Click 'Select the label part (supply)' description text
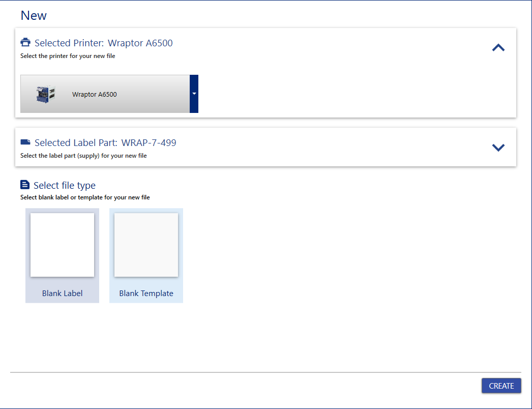532x409 pixels. [x=83, y=156]
